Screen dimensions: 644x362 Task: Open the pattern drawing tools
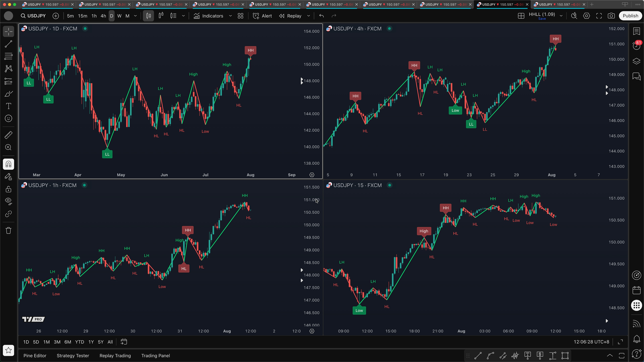click(x=9, y=69)
